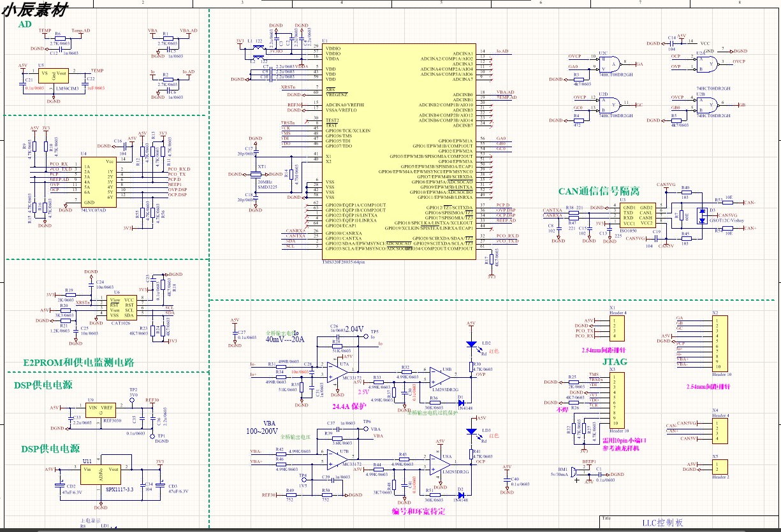The image size is (781, 532).
Task: Click the TP6 test point circle
Action: [365, 429]
